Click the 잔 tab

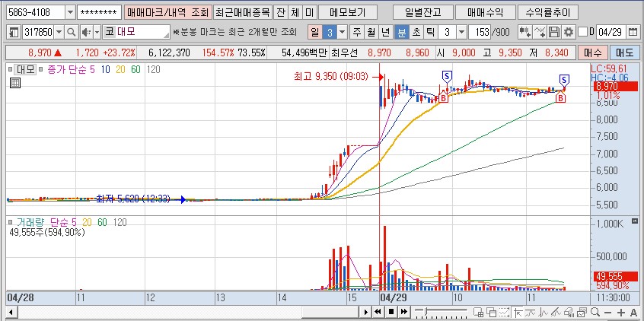click(x=281, y=13)
